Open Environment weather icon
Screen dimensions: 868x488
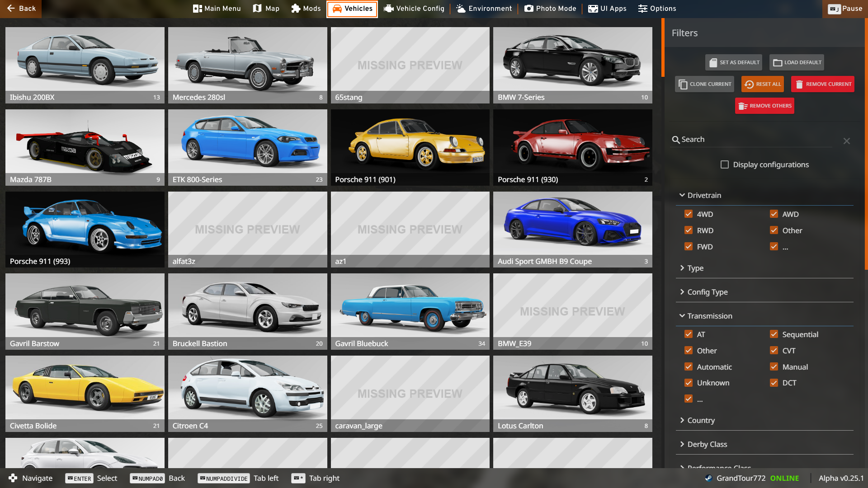461,9
